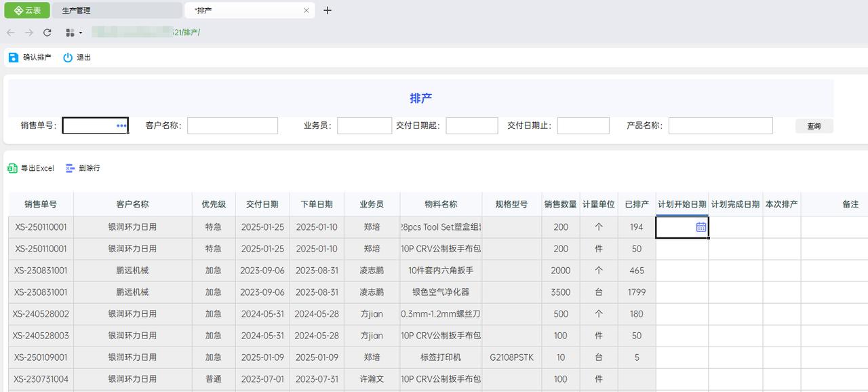Click the 194 scheduled quantity cell
Viewport: 868px width, 392px height.
tap(637, 227)
